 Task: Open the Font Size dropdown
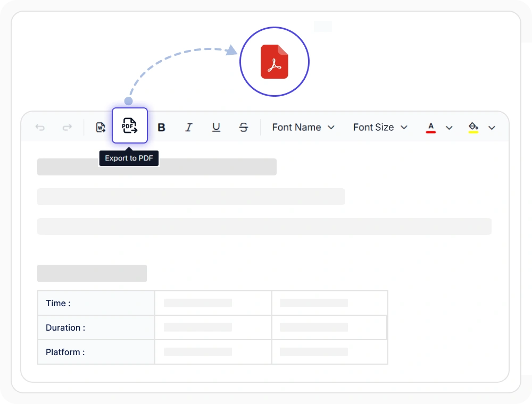(x=380, y=128)
